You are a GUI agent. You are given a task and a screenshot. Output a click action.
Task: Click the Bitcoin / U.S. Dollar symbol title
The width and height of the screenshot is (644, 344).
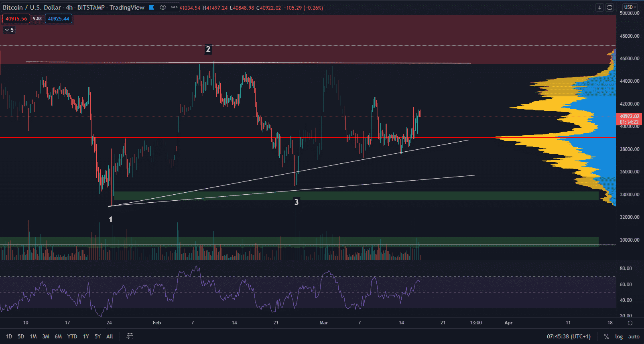pyautogui.click(x=32, y=8)
